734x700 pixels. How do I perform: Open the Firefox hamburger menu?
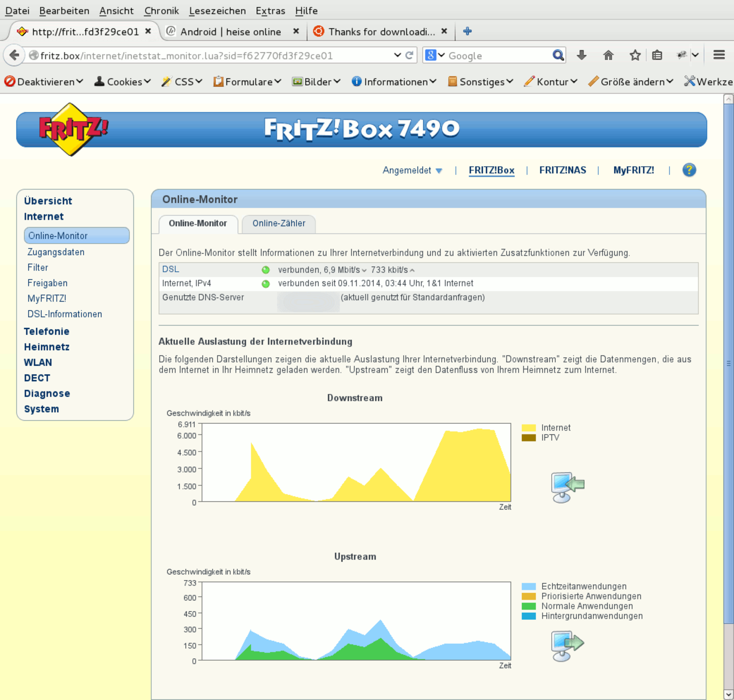click(x=719, y=55)
